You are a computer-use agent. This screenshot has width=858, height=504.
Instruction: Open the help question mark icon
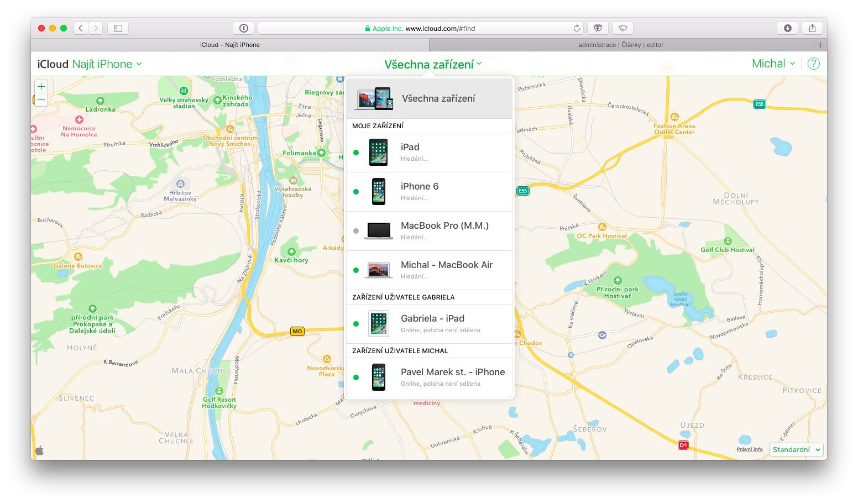pyautogui.click(x=814, y=63)
